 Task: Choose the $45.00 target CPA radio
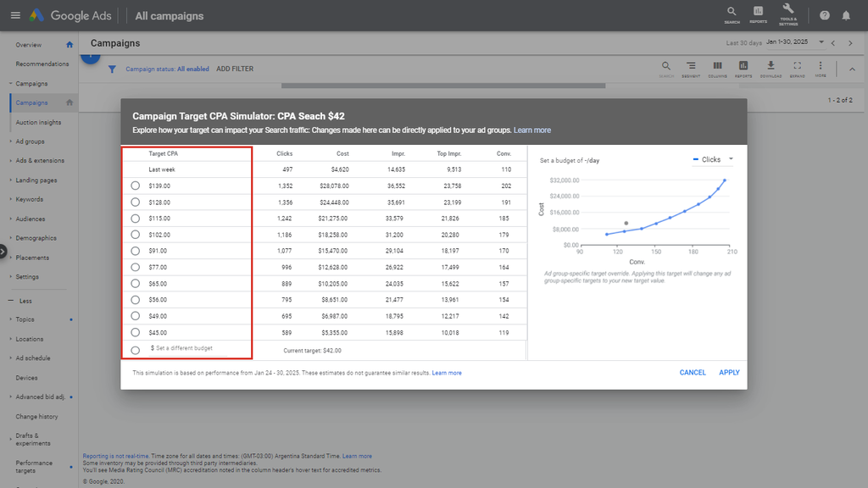pos(136,333)
